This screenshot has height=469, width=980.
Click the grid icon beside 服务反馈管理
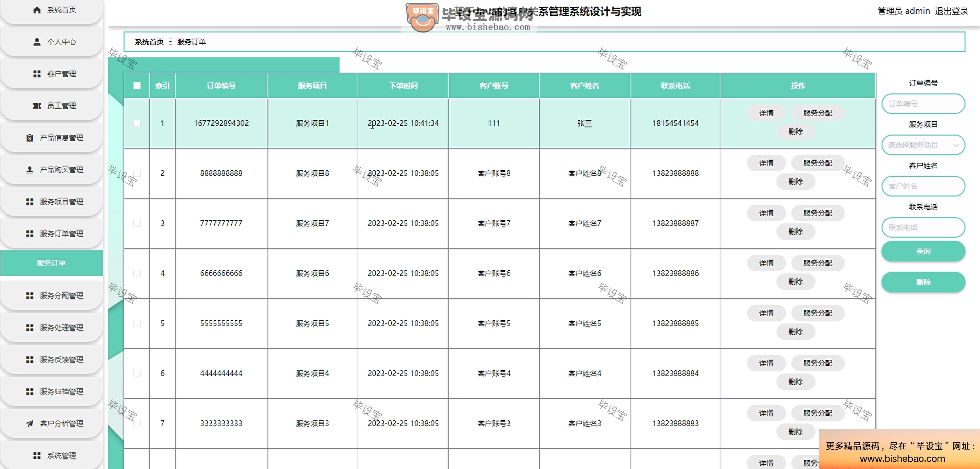pos(30,359)
